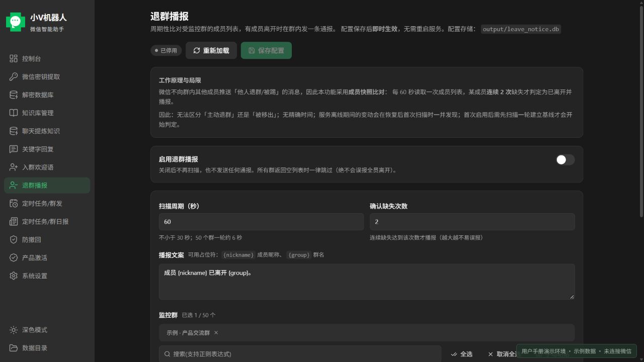644x362 pixels.
Task: Enable the 启用退群播报 switch
Action: click(x=565, y=160)
